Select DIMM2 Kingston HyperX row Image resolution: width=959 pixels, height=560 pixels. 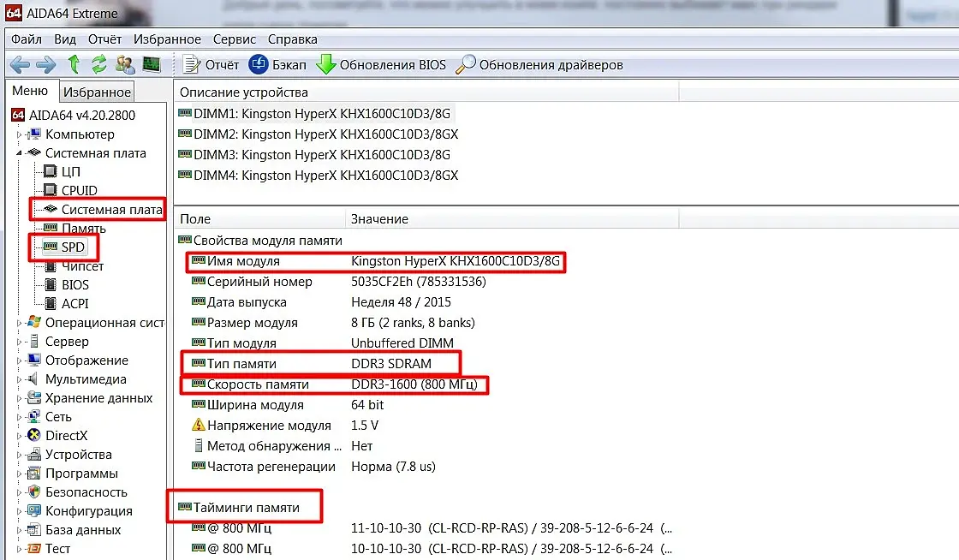[x=318, y=134]
